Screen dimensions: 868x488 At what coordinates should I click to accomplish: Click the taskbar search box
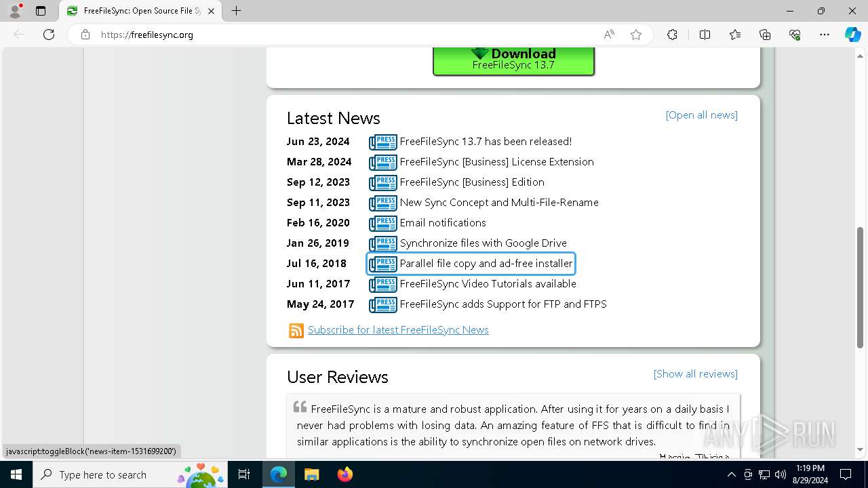(x=131, y=474)
